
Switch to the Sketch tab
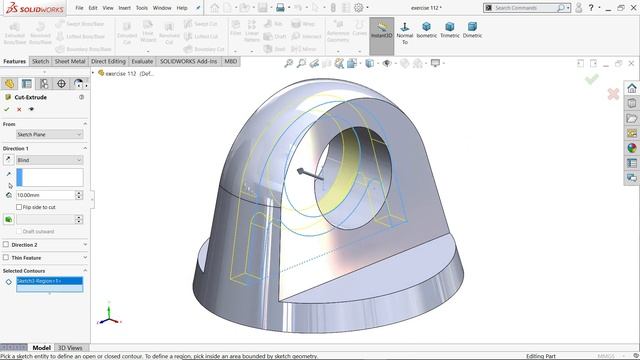pos(40,61)
